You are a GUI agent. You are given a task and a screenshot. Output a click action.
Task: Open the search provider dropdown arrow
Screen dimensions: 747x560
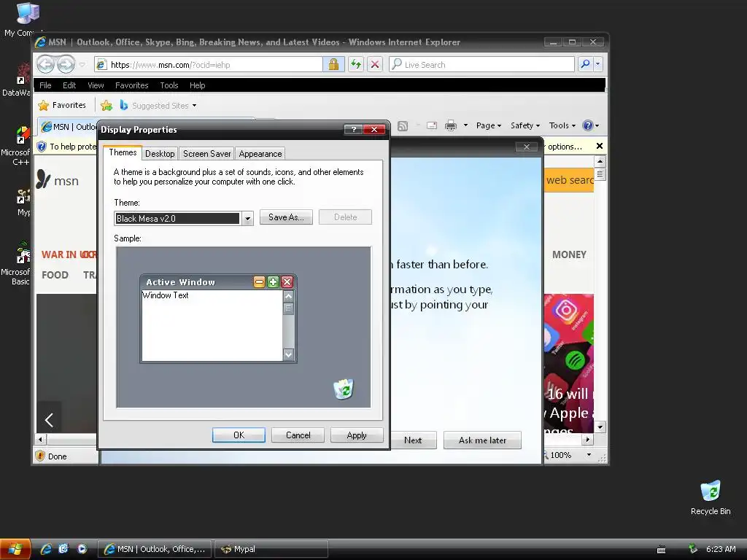[598, 64]
